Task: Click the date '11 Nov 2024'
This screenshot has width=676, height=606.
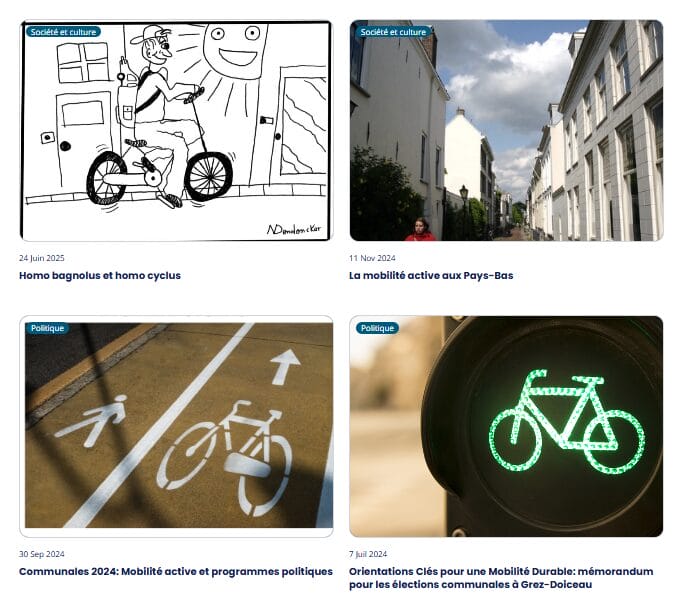Action: coord(372,258)
